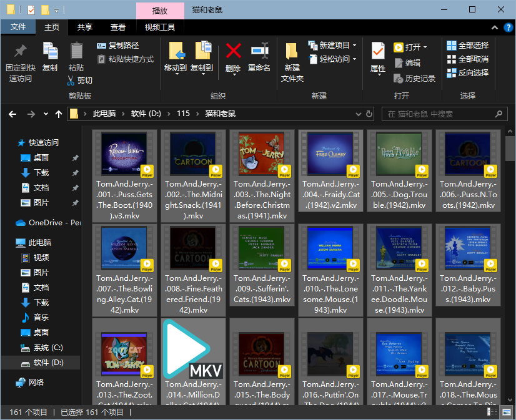Click the 115 folder in the breadcrumb

[183, 114]
